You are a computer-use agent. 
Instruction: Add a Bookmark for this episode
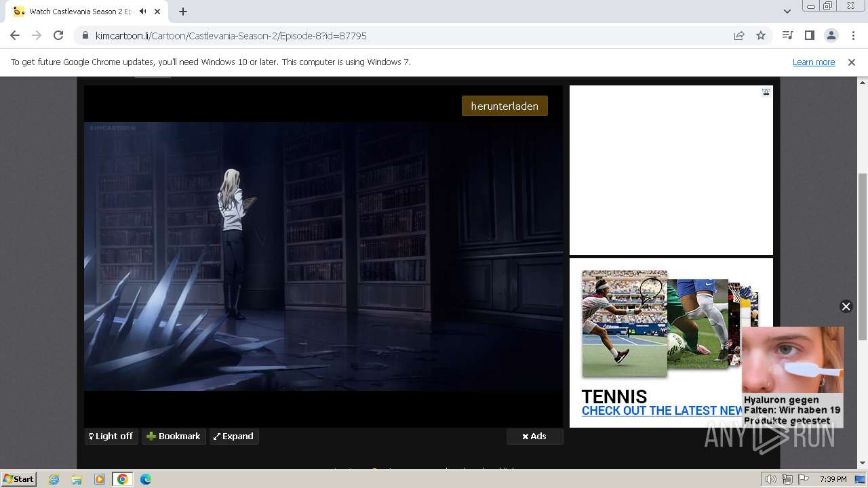[x=174, y=436]
